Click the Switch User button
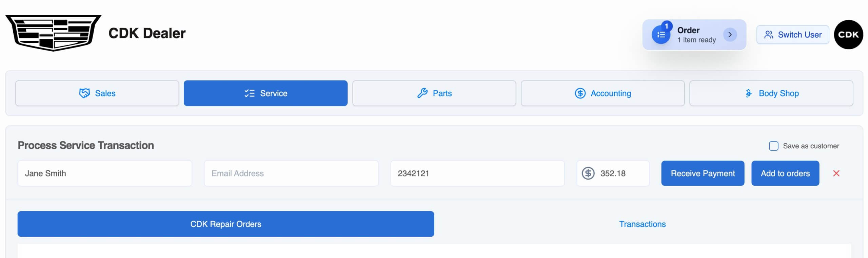 click(x=792, y=35)
